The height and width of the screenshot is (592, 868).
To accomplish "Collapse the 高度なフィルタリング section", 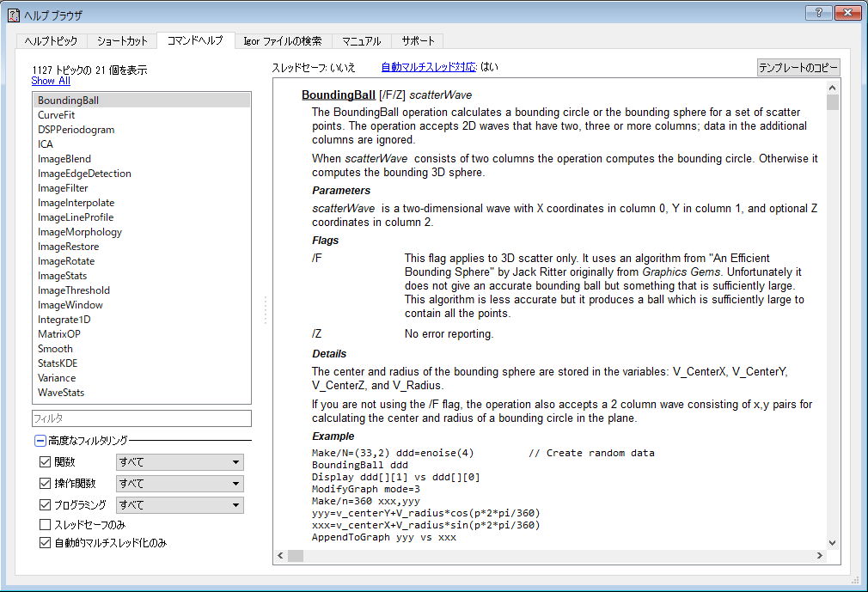I will point(40,441).
